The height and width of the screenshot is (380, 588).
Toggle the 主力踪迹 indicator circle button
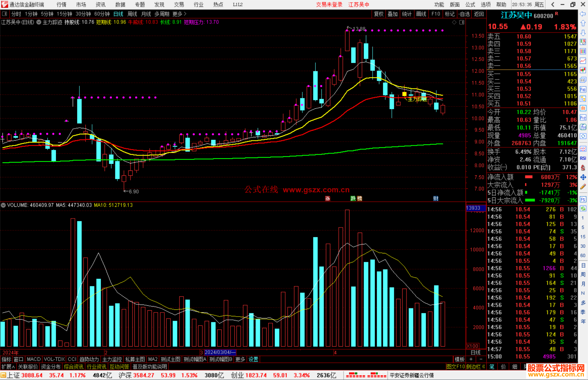39,22
